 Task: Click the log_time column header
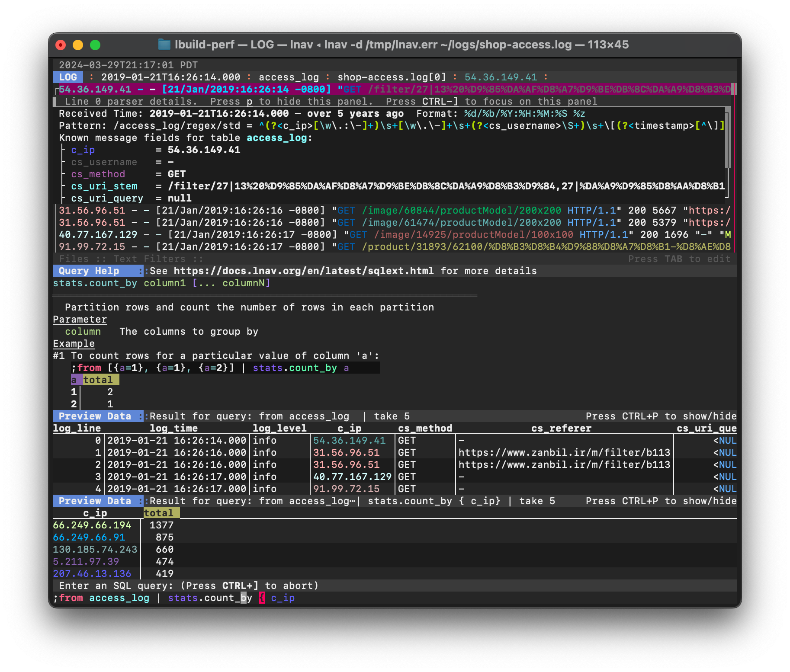click(173, 428)
